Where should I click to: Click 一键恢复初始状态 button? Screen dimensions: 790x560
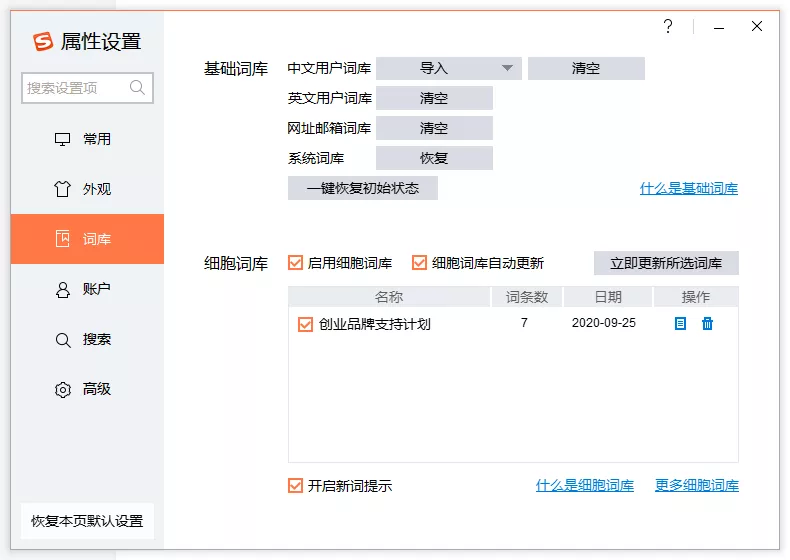point(362,188)
